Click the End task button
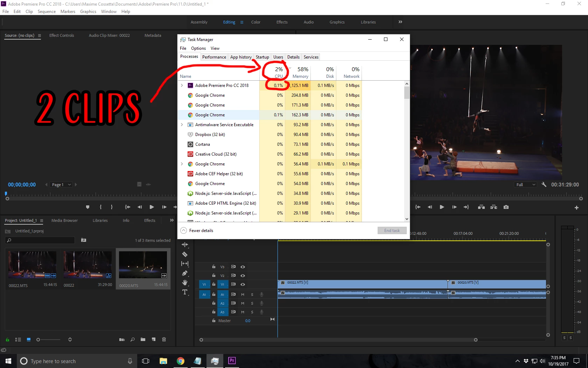Screen dimensions: 588x368 pos(392,231)
